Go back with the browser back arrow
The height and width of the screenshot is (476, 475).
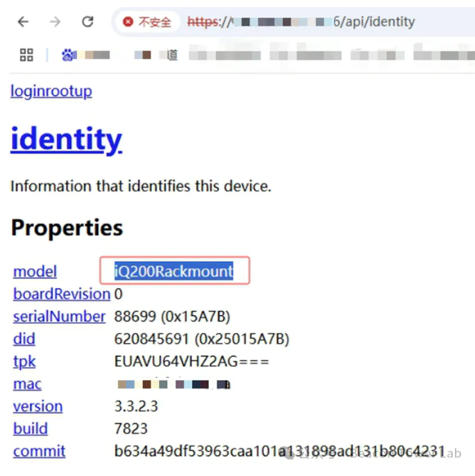click(23, 22)
